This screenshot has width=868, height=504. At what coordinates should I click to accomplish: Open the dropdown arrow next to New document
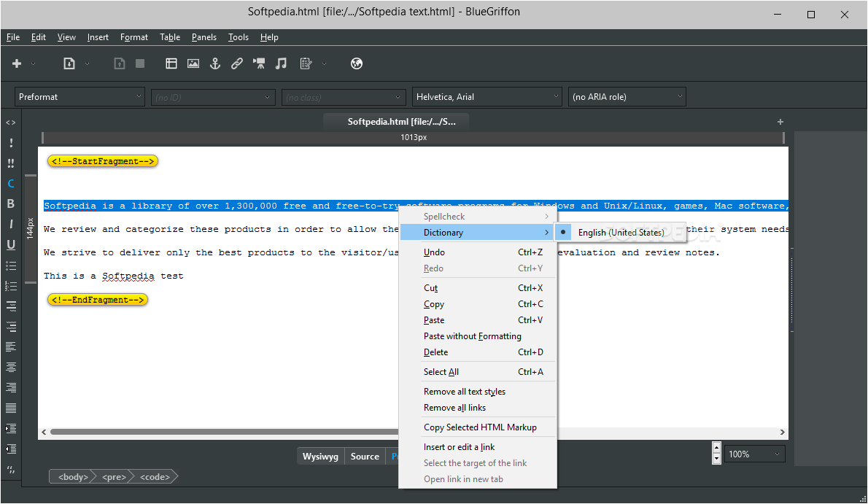(34, 63)
